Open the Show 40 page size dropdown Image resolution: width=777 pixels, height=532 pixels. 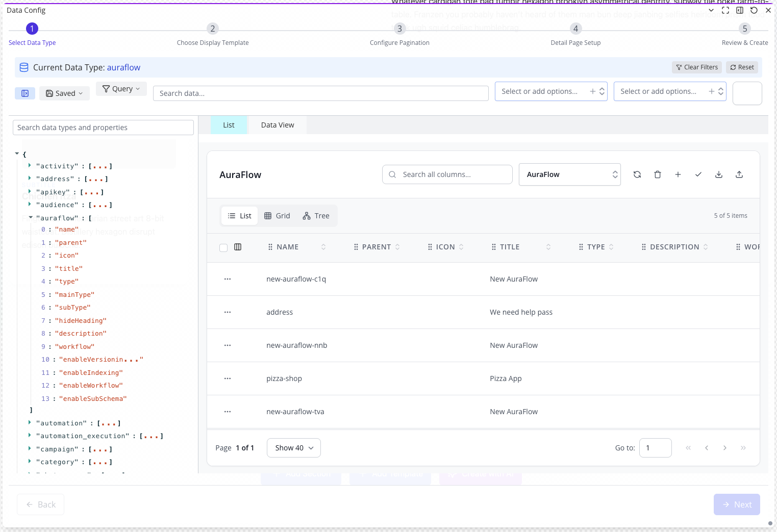pyautogui.click(x=294, y=448)
